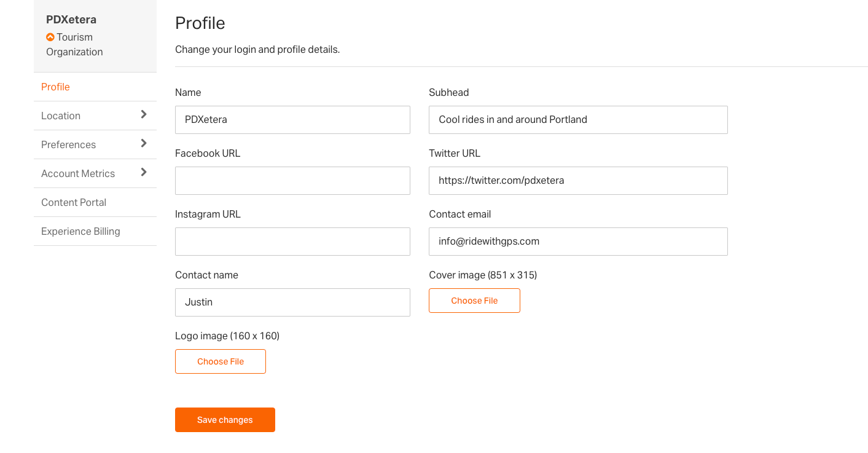868x453 pixels.
Task: Focus the Contact email field
Action: pyautogui.click(x=578, y=242)
